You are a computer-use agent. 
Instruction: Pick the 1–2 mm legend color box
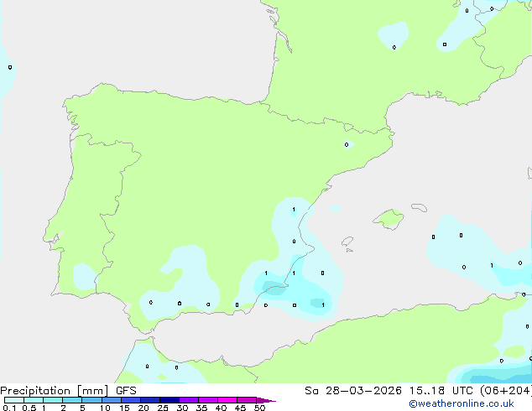pos(53,400)
